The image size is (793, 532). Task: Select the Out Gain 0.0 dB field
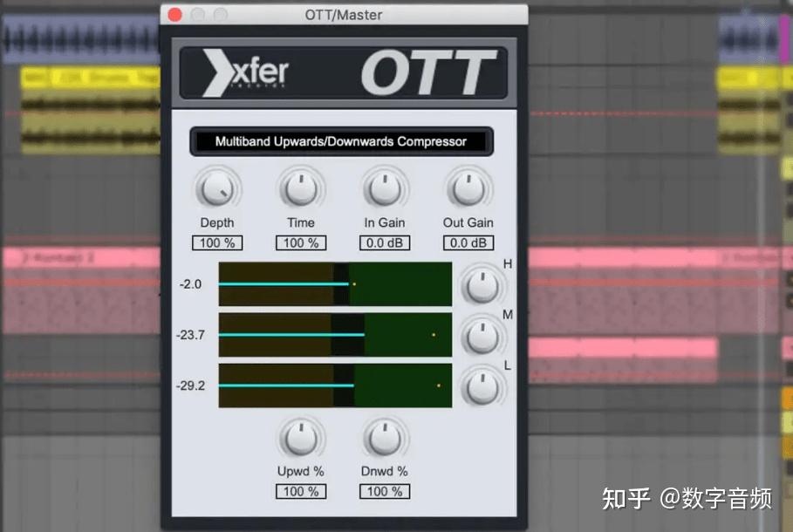click(x=468, y=243)
